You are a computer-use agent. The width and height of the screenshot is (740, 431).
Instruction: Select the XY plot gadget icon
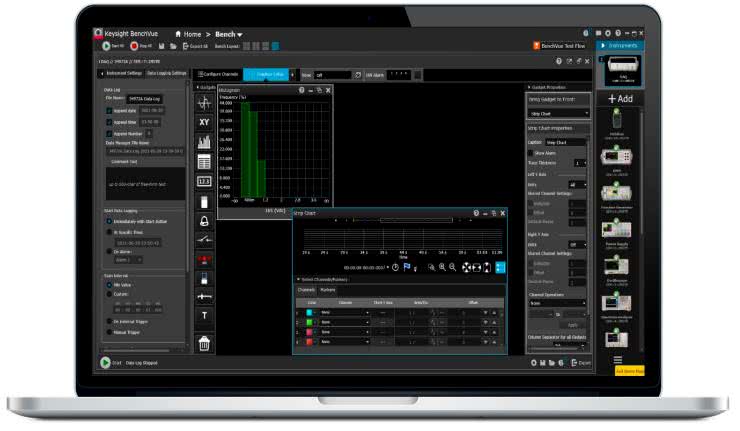(x=204, y=122)
